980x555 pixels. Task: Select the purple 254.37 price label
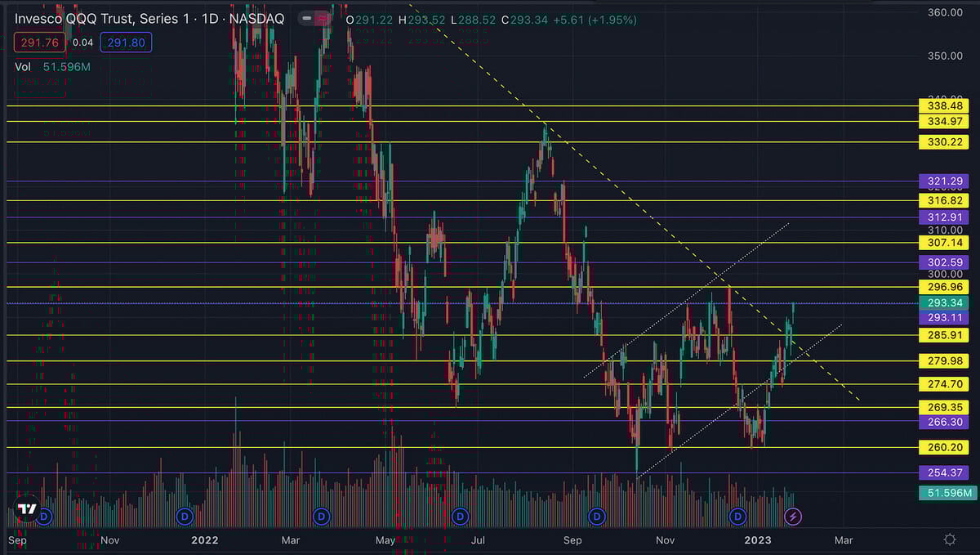click(x=946, y=472)
